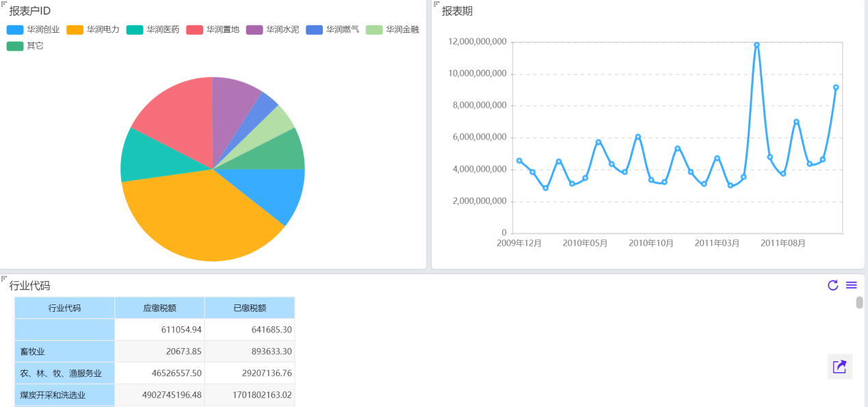The width and height of the screenshot is (868, 407).
Task: Hide the 华润水泥 series via legend
Action: pyautogui.click(x=272, y=30)
